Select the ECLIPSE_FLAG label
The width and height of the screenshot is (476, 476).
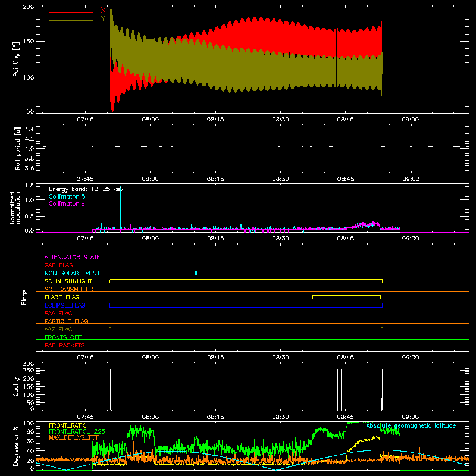tap(65, 305)
